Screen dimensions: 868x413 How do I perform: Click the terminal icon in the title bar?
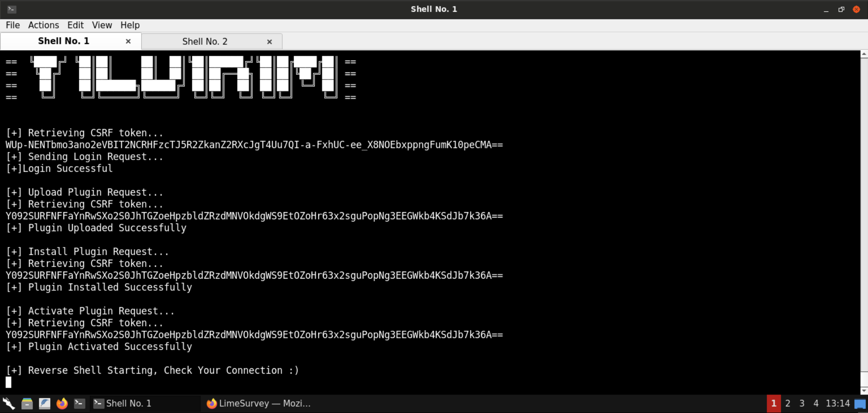point(12,9)
